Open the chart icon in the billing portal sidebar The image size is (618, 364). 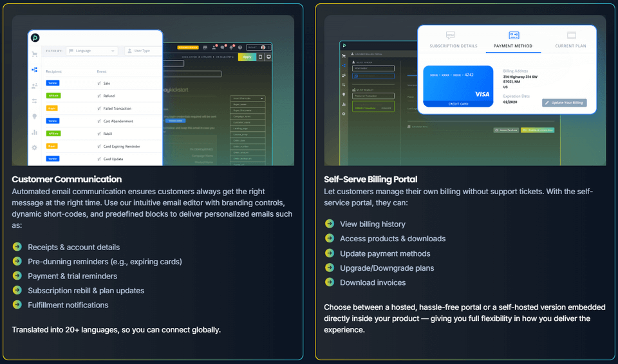344,104
